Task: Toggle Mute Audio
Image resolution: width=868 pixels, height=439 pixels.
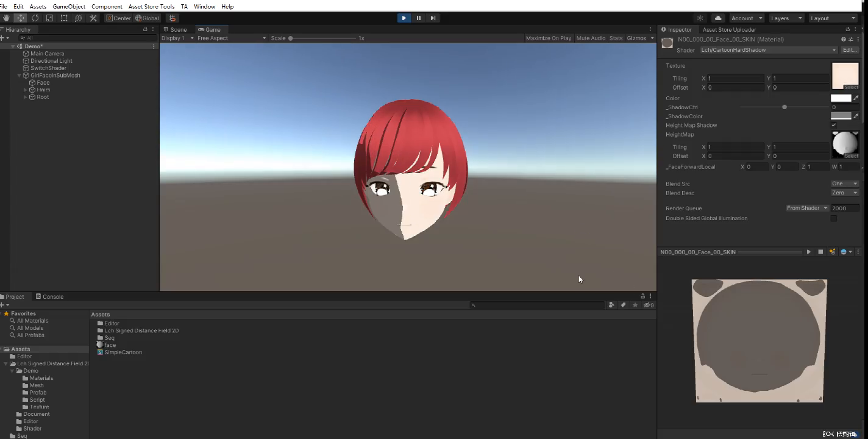Action: click(591, 38)
